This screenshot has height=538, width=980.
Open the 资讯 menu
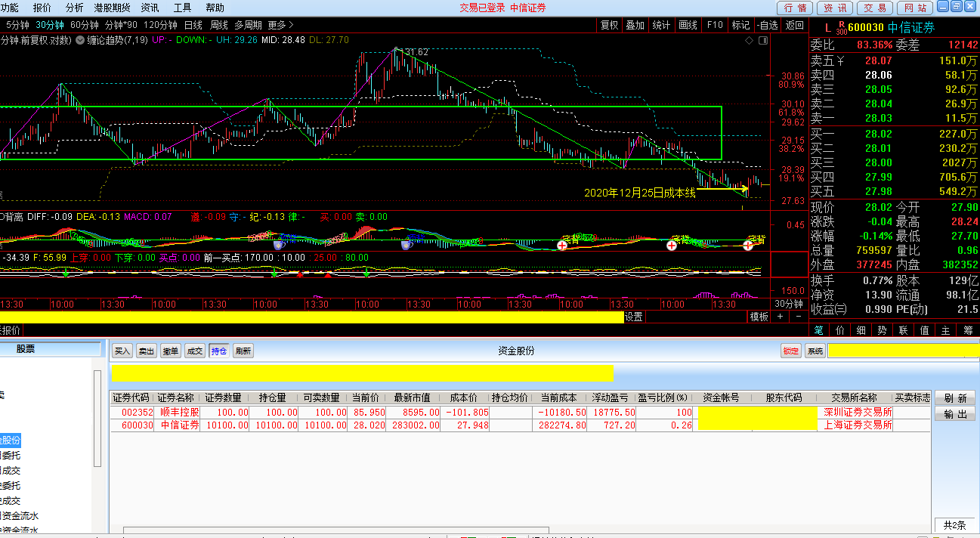[150, 8]
